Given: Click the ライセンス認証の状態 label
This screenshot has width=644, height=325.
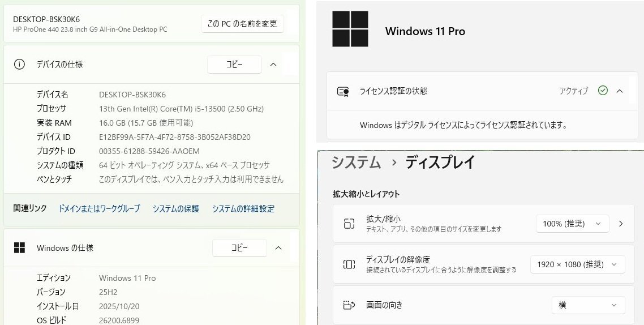Looking at the screenshot, I should [x=393, y=91].
